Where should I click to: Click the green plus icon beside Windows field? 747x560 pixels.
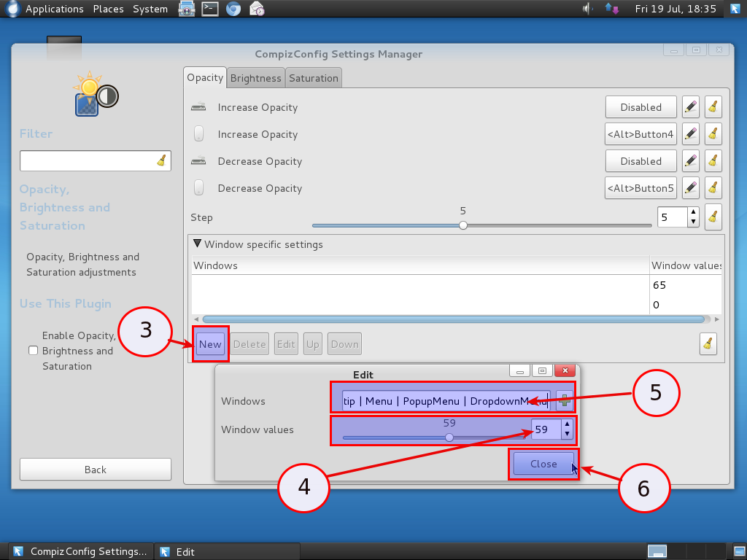[x=565, y=400]
